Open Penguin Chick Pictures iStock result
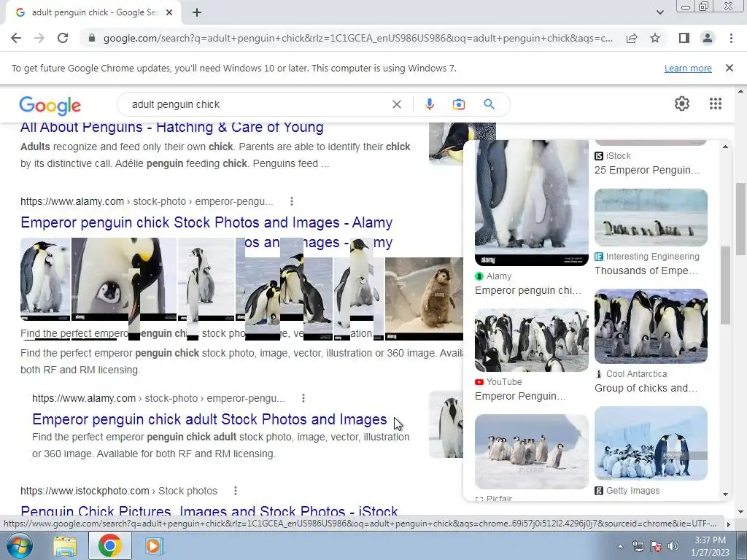This screenshot has width=747, height=560. (209, 510)
